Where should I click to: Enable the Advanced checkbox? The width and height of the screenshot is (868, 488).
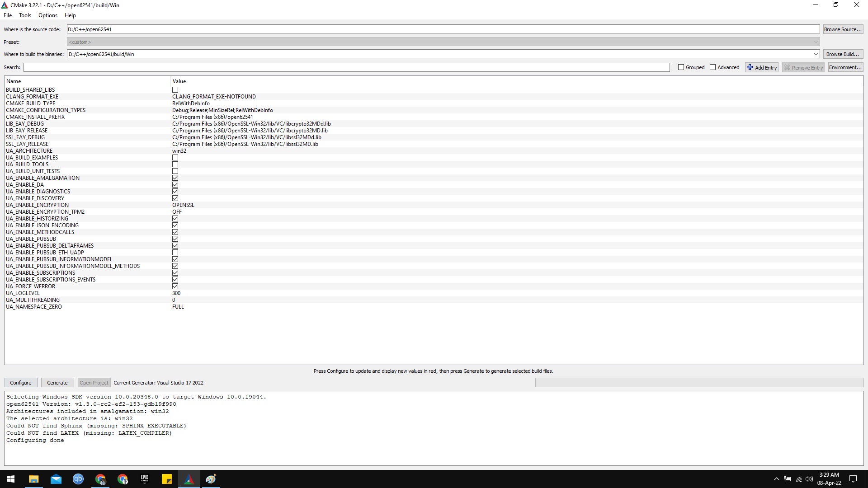[x=712, y=67]
